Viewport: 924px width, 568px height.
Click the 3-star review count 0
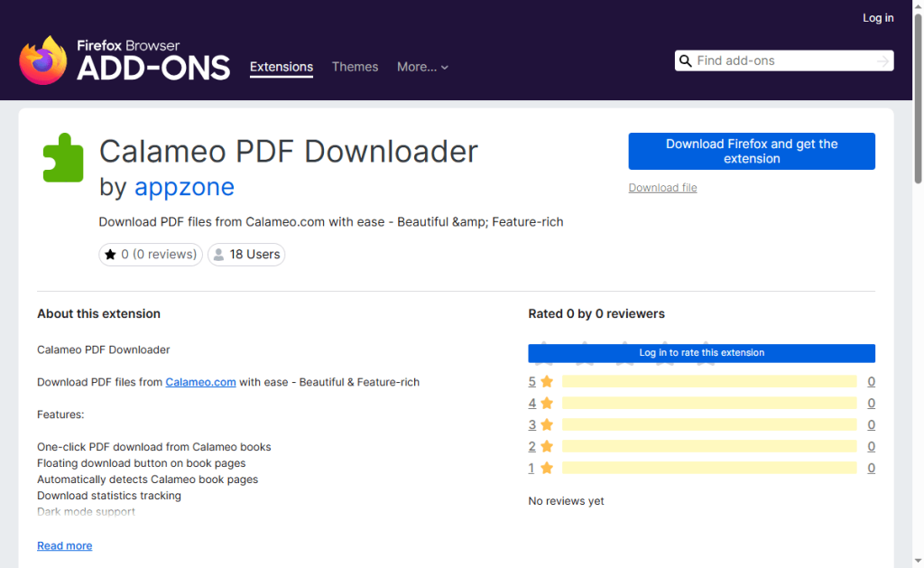871,424
